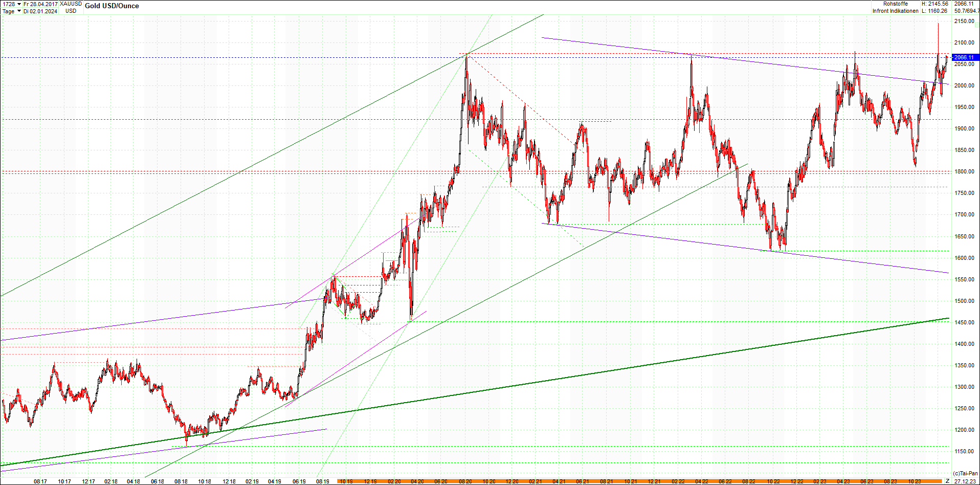Screen dimensions: 980x485
Task: Click the L: 1160.26 low value
Action: [935, 11]
